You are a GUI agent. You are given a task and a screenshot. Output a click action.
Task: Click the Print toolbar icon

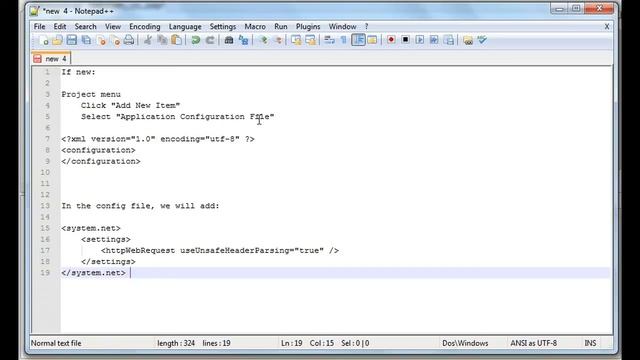[x=129, y=40]
